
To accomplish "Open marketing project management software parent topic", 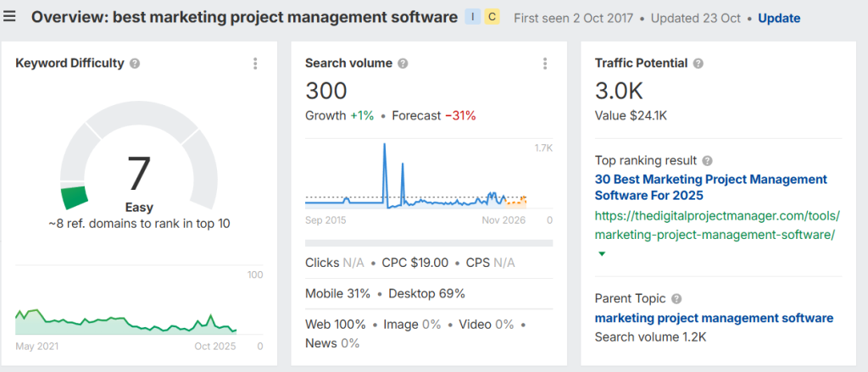I will click(714, 319).
